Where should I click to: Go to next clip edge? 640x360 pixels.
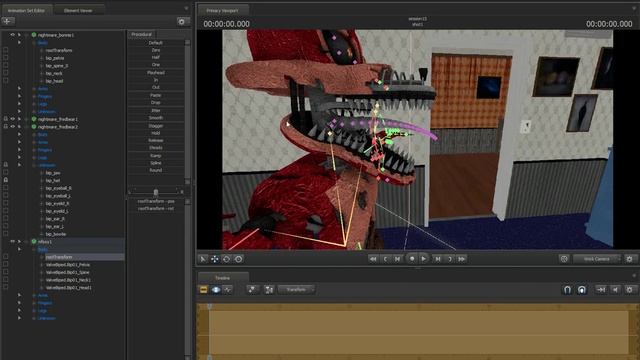point(449,259)
